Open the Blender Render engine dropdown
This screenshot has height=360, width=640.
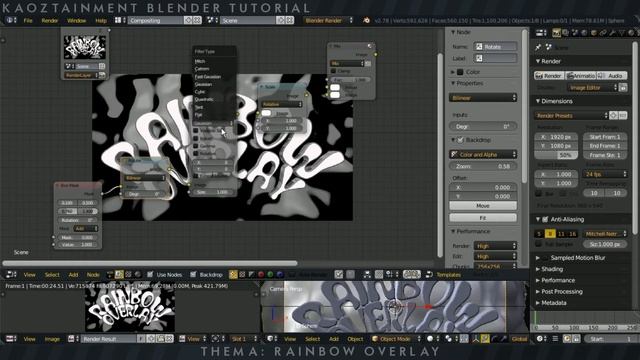(328, 20)
